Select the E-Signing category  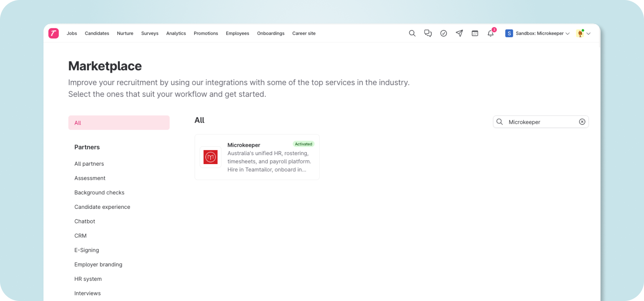[x=87, y=250]
